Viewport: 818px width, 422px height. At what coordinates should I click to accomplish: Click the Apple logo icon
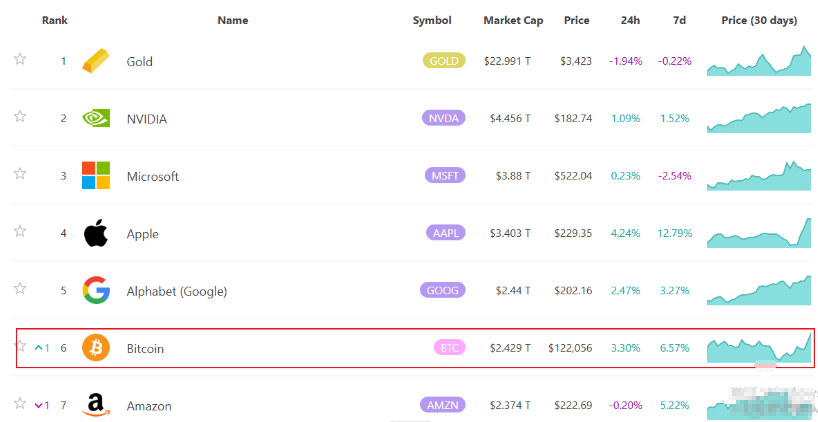tap(96, 234)
